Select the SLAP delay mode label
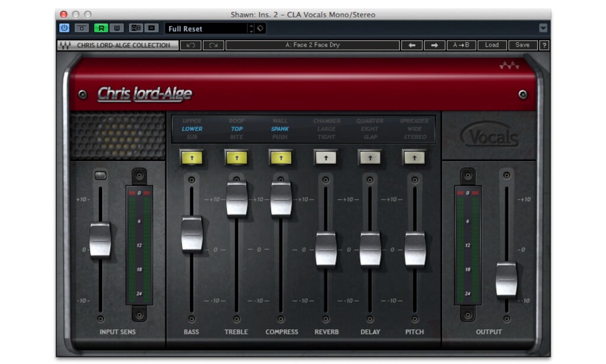The width and height of the screenshot is (606, 364). point(370,137)
